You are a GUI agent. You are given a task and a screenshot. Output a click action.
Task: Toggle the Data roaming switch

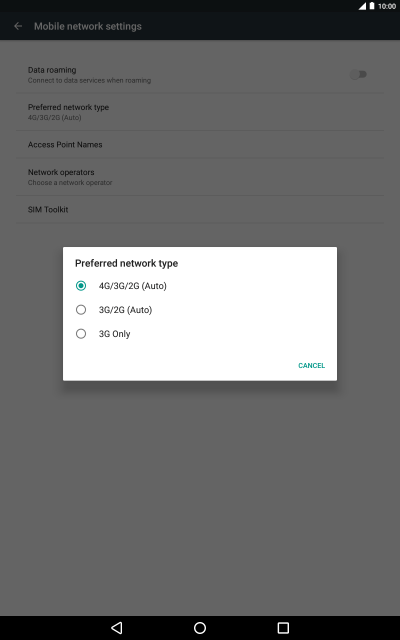tap(358, 75)
